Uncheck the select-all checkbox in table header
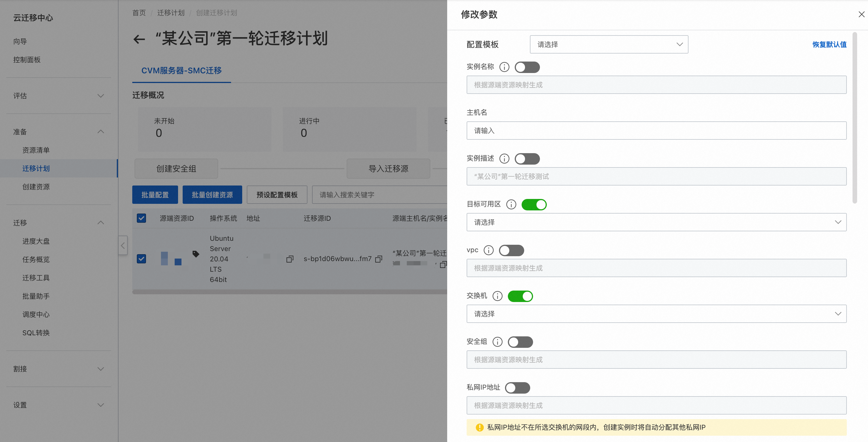The width and height of the screenshot is (868, 442). 141,218
